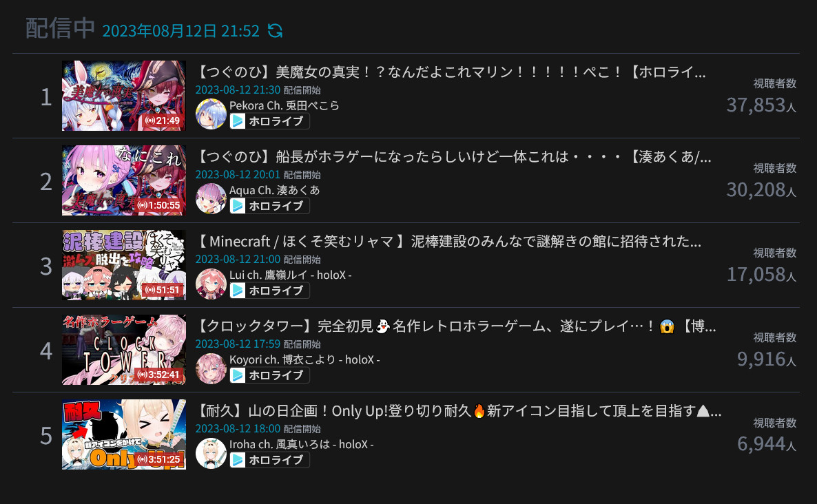
Task: Click the Koyori ch. 博衣こより channel name
Action: (304, 360)
